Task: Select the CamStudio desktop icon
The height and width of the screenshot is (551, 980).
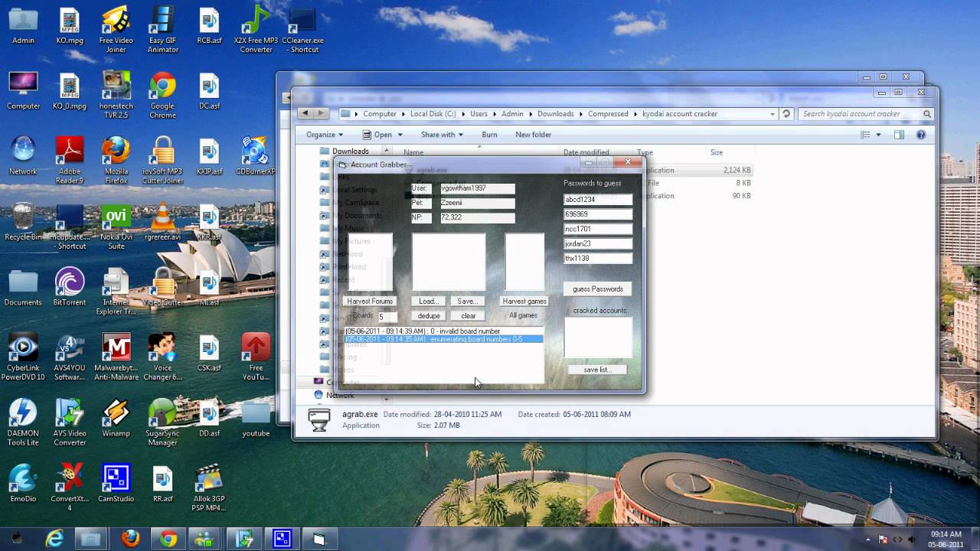Action: pyautogui.click(x=116, y=484)
